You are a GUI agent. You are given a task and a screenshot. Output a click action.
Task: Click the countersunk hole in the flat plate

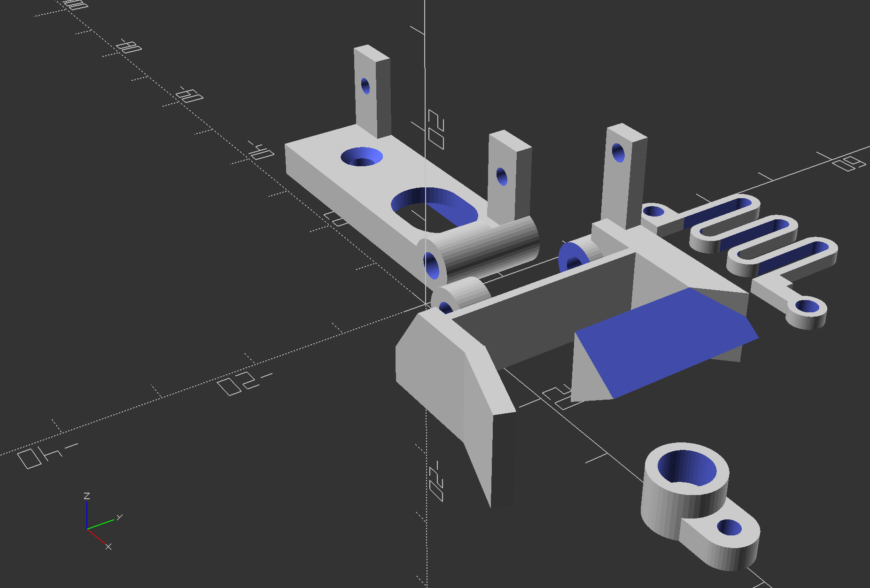click(361, 157)
